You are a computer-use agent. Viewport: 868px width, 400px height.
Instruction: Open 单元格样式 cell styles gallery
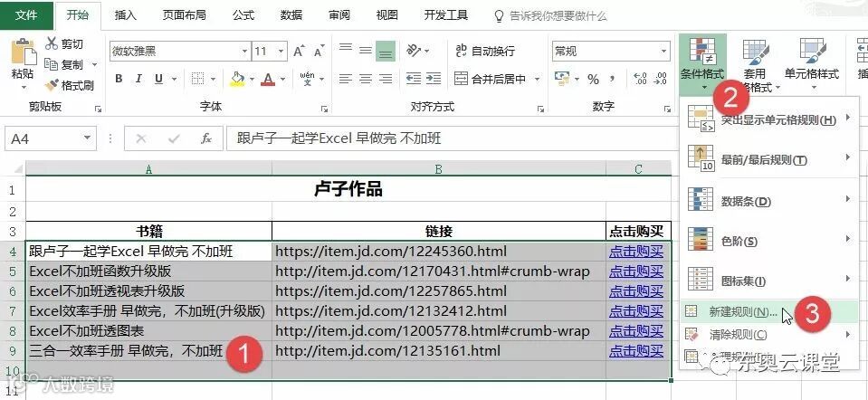pyautogui.click(x=812, y=63)
